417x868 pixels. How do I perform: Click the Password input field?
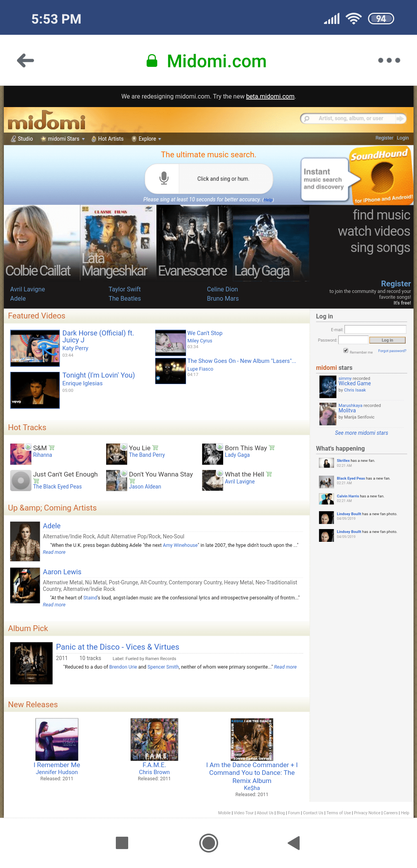coord(353,340)
